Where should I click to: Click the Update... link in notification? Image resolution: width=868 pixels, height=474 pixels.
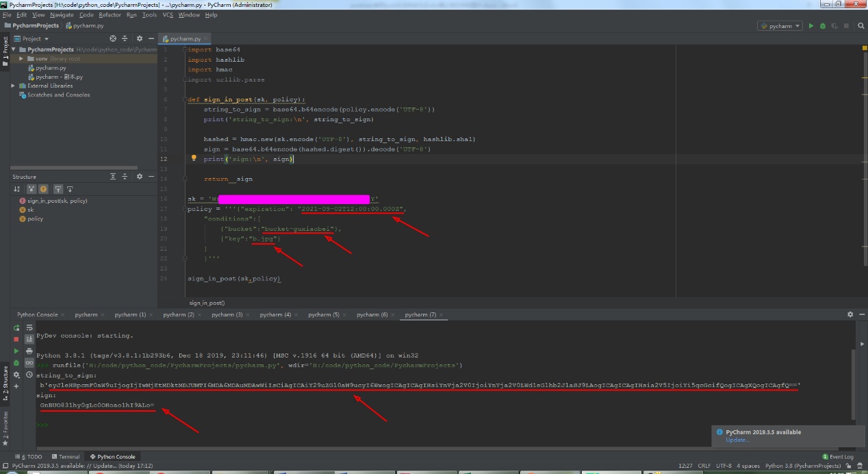tap(737, 440)
